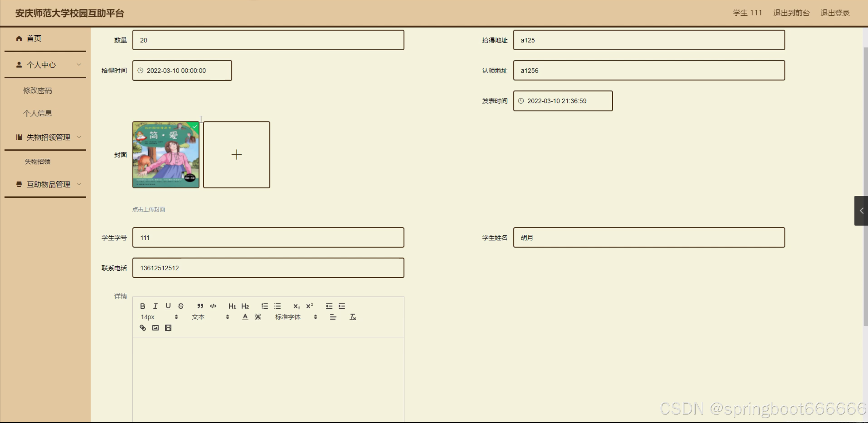The width and height of the screenshot is (868, 423).
Task: Go to 首页 in the sidebar
Action: [34, 38]
